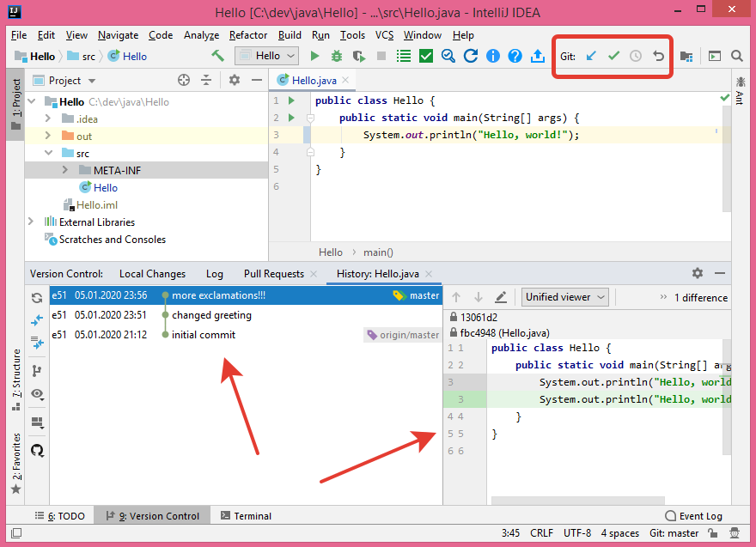Click the upload arrow toolbar icon

pos(538,57)
